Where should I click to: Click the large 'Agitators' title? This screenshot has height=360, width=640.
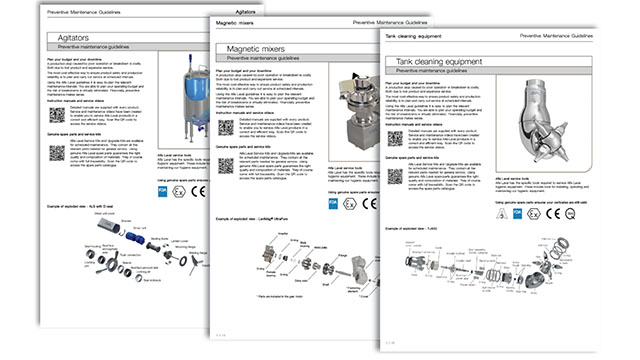tap(73, 38)
